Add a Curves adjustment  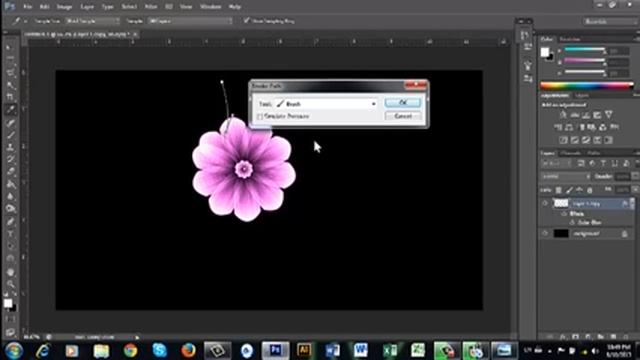click(x=586, y=115)
